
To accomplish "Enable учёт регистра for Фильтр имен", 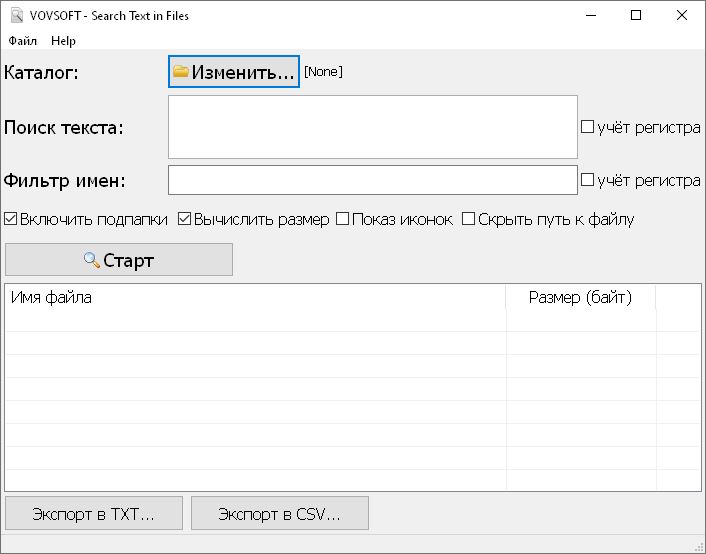I will click(x=587, y=180).
